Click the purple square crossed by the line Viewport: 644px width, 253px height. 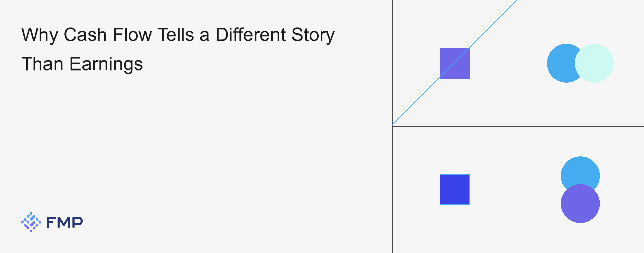click(454, 63)
